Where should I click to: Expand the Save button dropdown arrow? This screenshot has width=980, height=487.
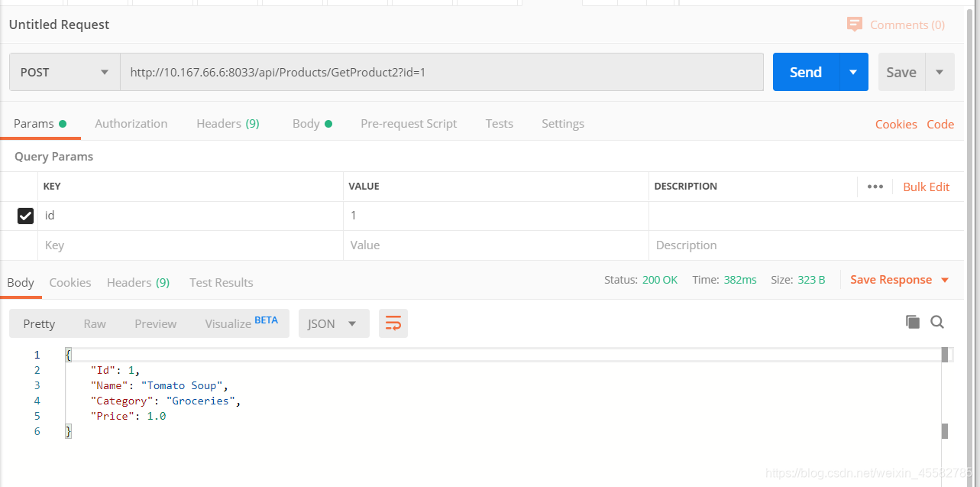(x=940, y=72)
